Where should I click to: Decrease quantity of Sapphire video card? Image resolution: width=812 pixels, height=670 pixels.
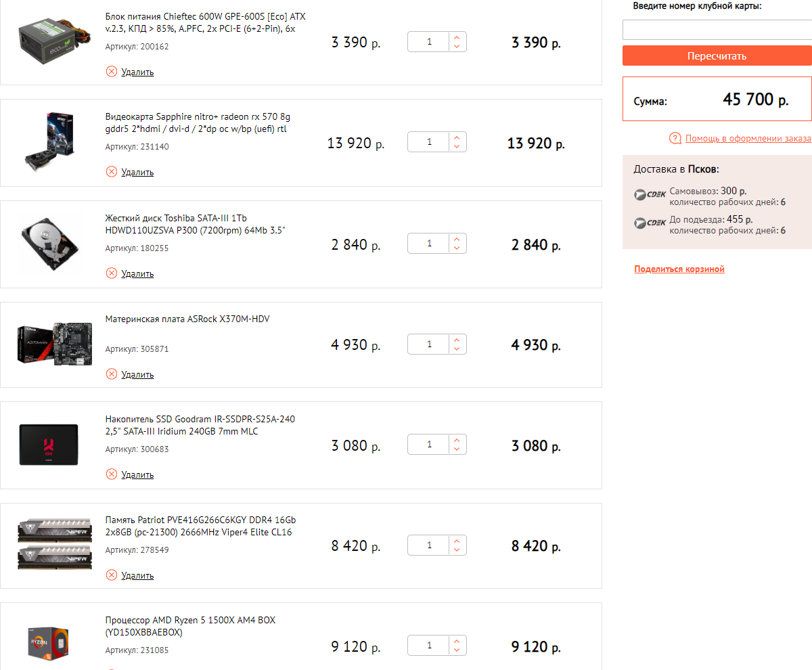coord(457,147)
